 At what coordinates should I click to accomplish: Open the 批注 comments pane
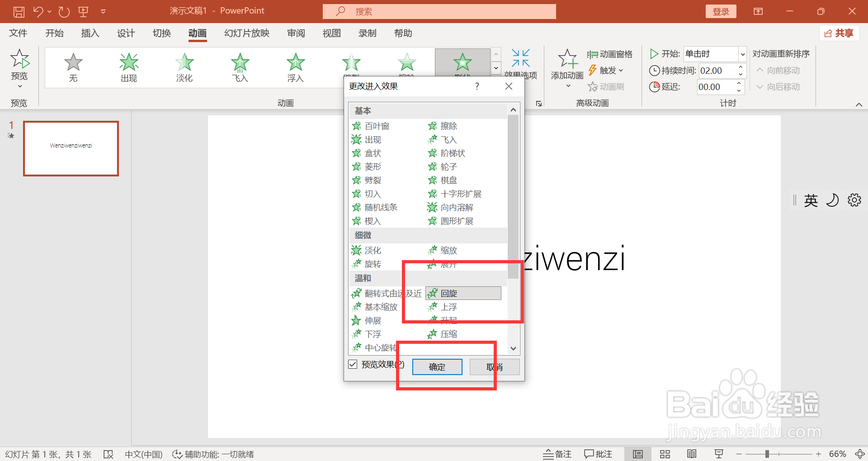pos(598,454)
